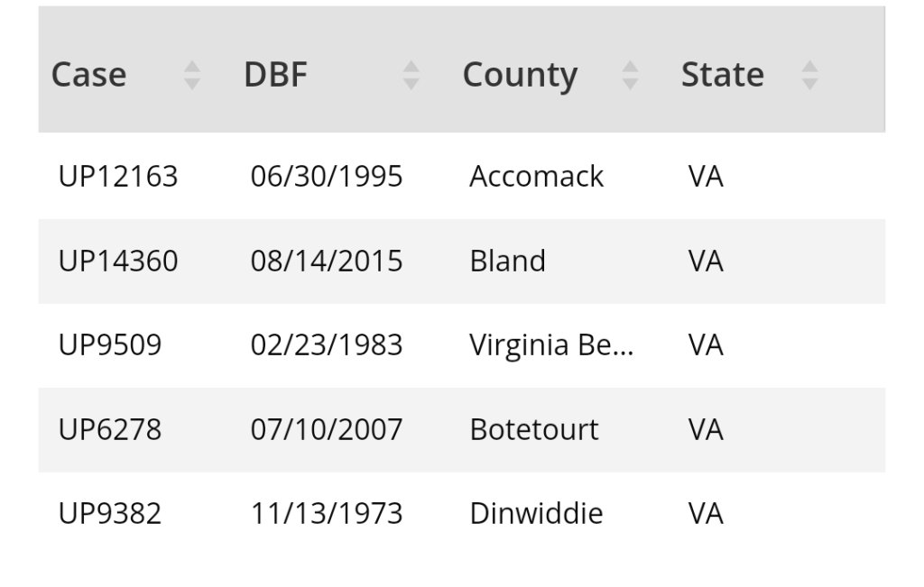
Task: Sort table by DBF sort icon
Action: click(411, 75)
